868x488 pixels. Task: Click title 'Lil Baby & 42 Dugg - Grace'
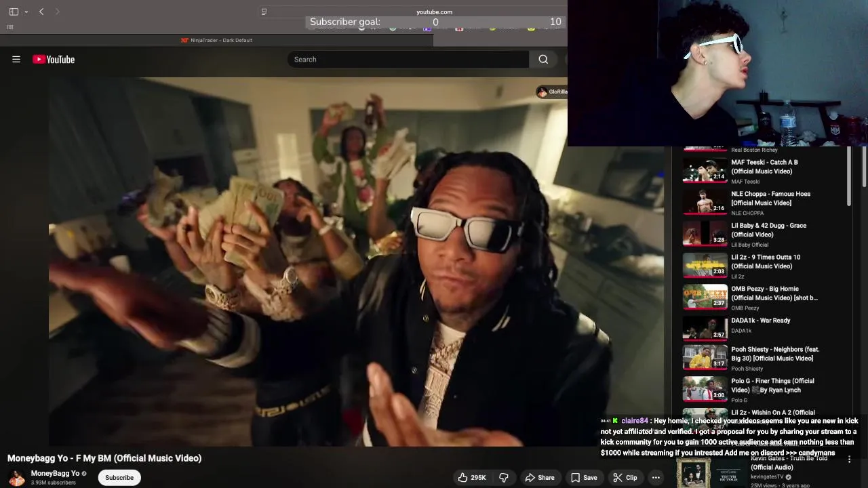[x=768, y=230]
